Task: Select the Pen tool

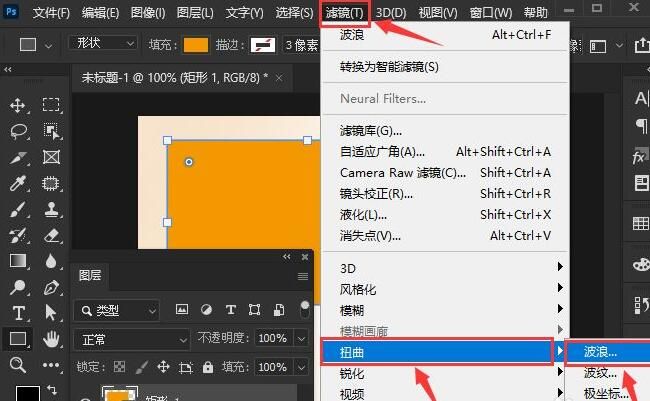Action: 51,287
